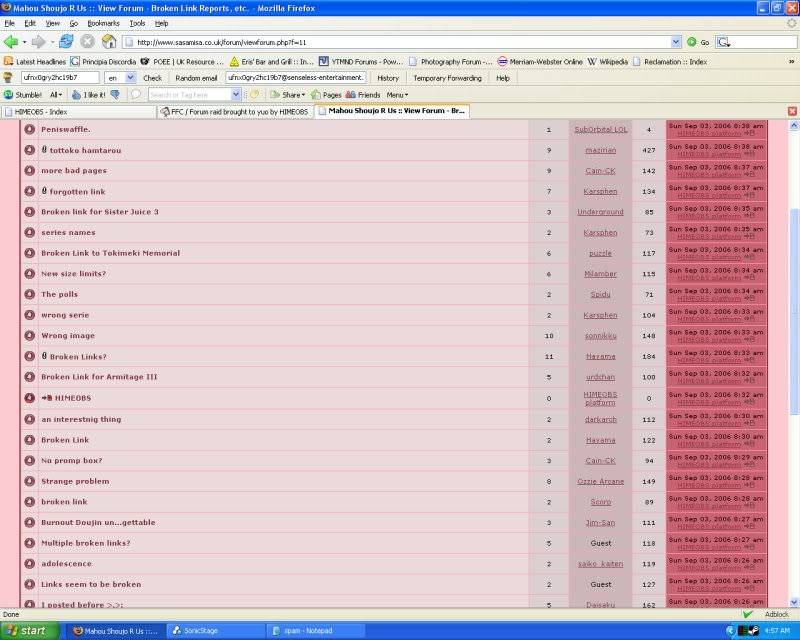Open the en language dropdown
This screenshot has height=640, width=800.
pyautogui.click(x=130, y=78)
